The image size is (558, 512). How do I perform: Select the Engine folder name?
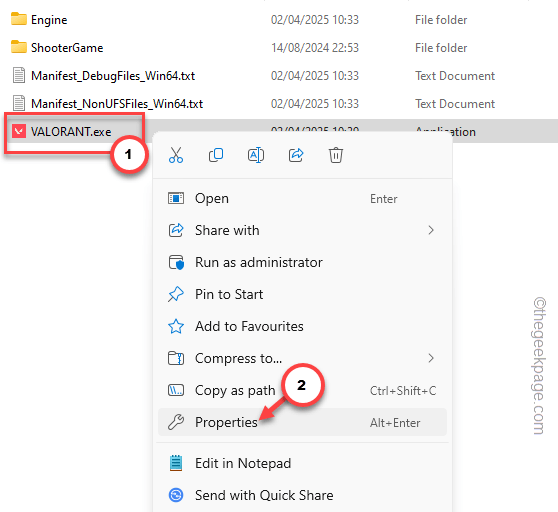click(x=49, y=20)
